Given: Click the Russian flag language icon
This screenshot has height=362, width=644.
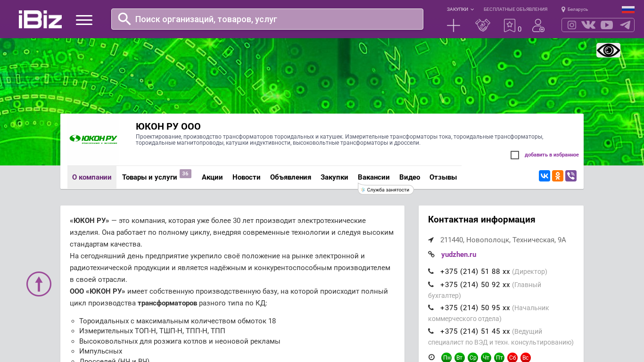Looking at the screenshot, I should (x=628, y=9).
